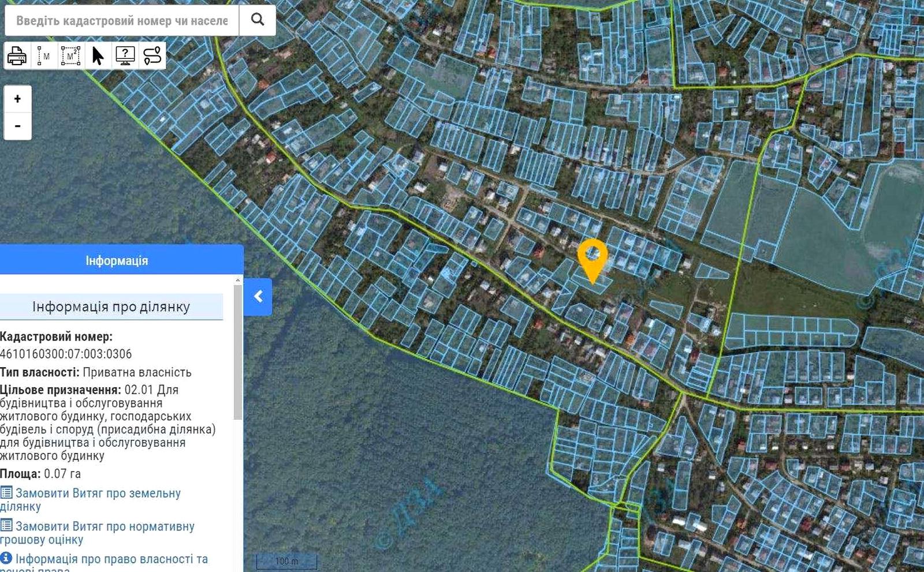Screen dimensions: 924x572
Task: Open the print map tool
Action: (x=17, y=56)
